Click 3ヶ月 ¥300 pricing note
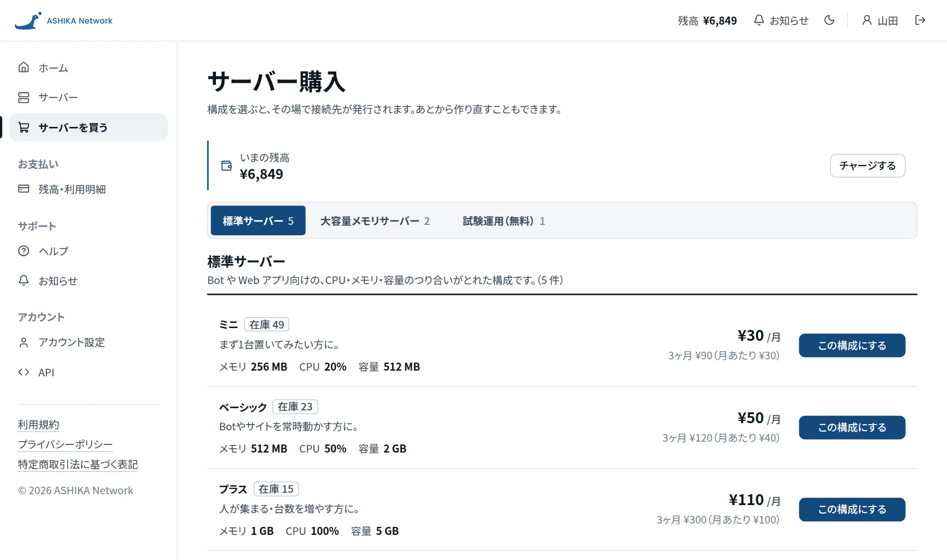 coord(718,520)
